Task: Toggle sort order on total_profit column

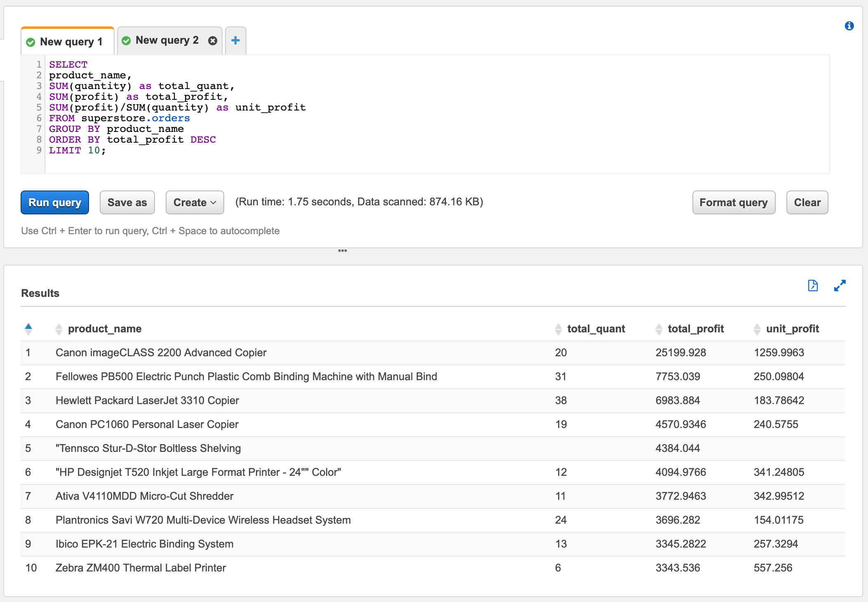Action: tap(659, 329)
